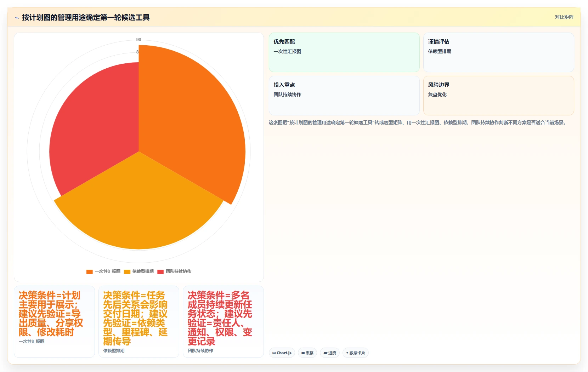Toggle the 依赖型排期 legend swatch
Viewport: 588px width, 372px height.
pyautogui.click(x=127, y=271)
